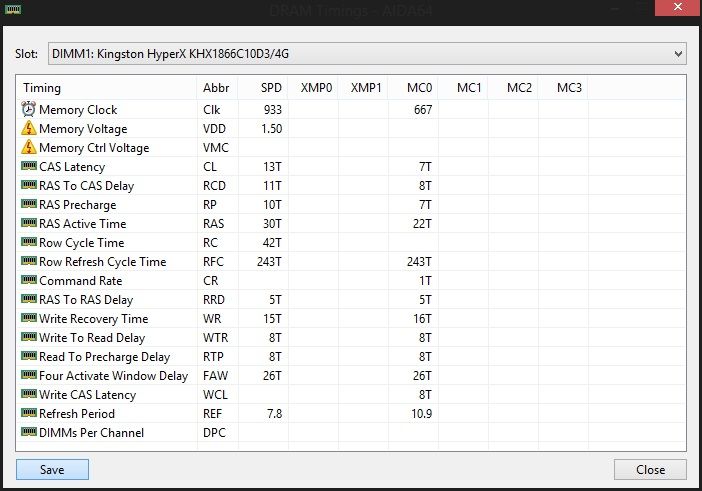Click the SPD Row Cycle Time value 42T
The image size is (702, 491).
pos(272,243)
